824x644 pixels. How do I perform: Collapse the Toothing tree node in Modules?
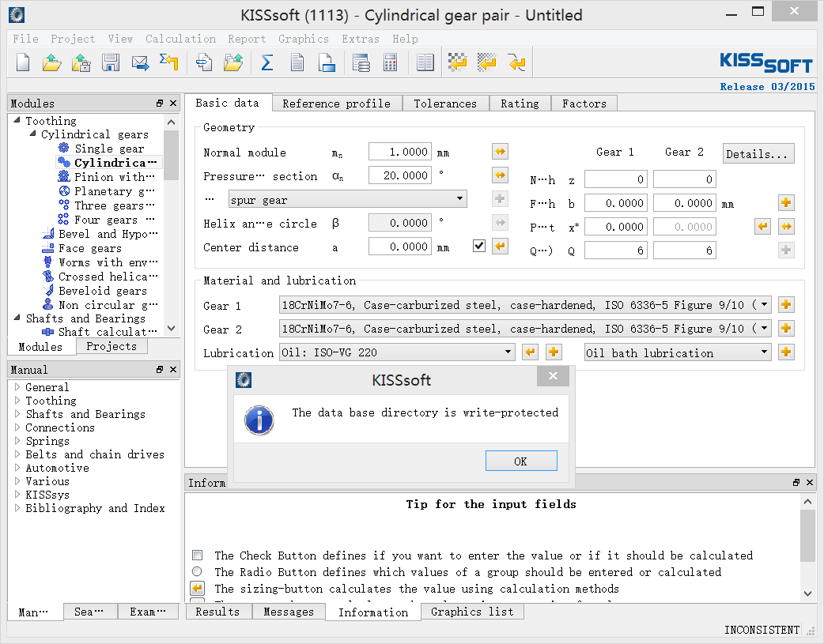tap(17, 120)
